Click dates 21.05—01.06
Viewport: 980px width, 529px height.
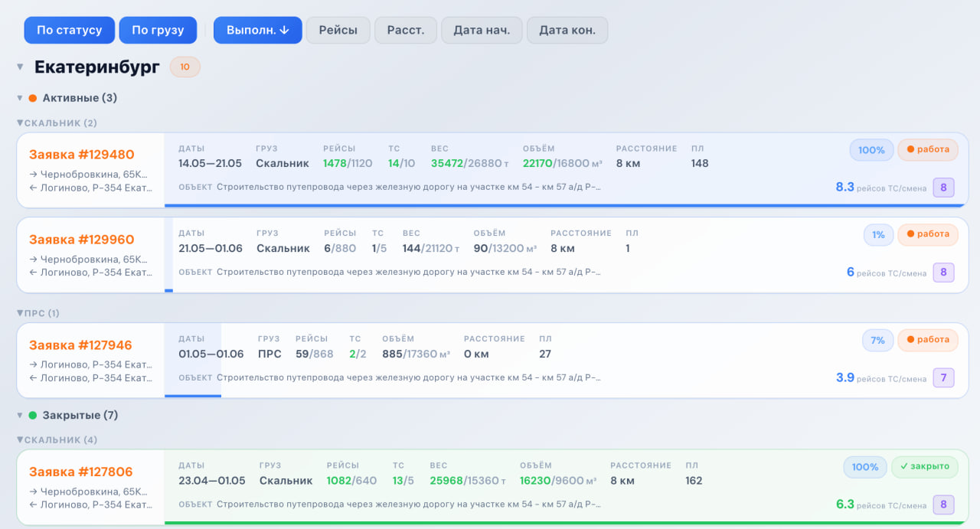[211, 248]
